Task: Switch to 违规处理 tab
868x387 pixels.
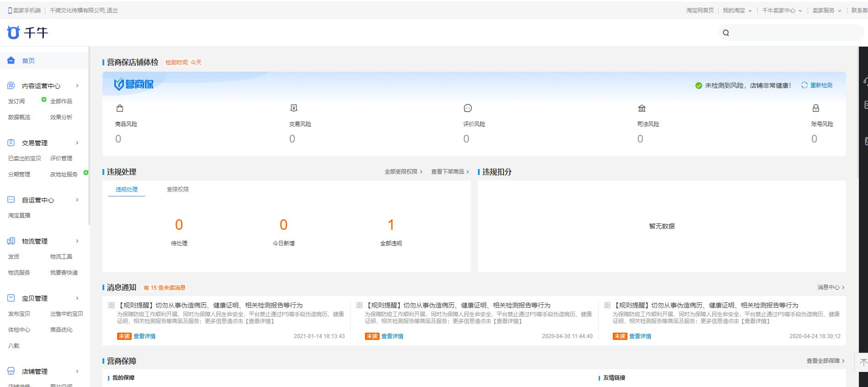Action: pyautogui.click(x=127, y=189)
